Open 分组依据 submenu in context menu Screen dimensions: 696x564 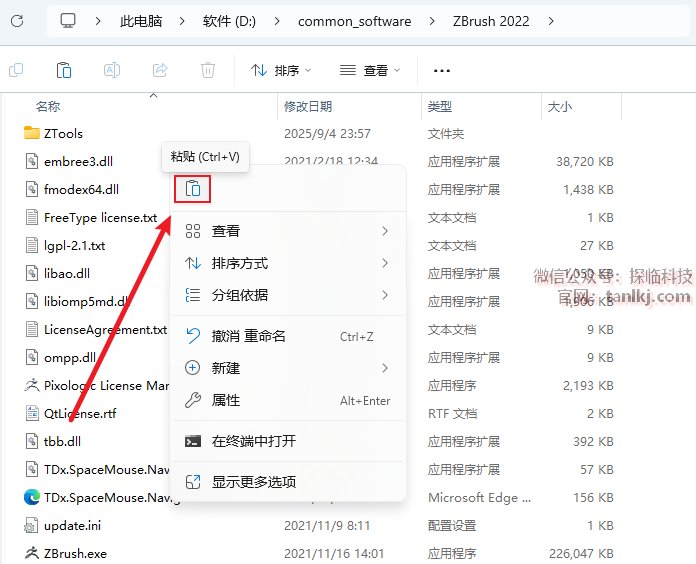[x=288, y=295]
